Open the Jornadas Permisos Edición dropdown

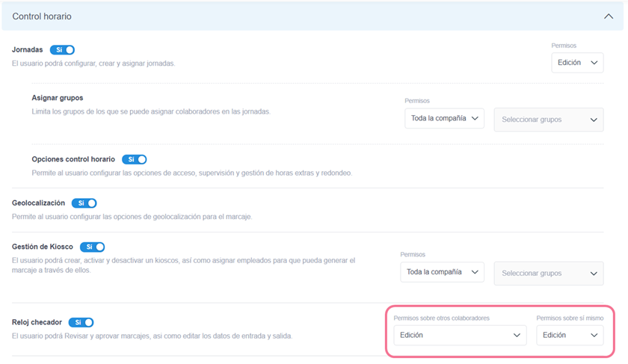pos(576,63)
